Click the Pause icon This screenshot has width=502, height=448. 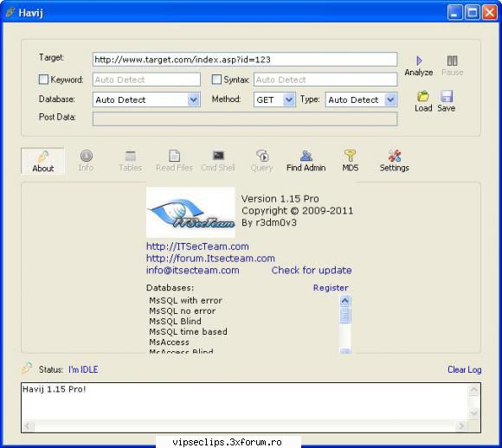point(452,61)
